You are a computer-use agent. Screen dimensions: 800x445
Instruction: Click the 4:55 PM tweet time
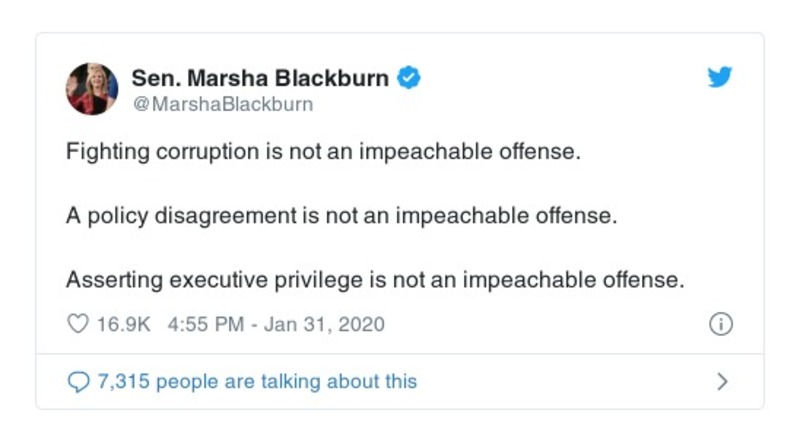pyautogui.click(x=202, y=325)
